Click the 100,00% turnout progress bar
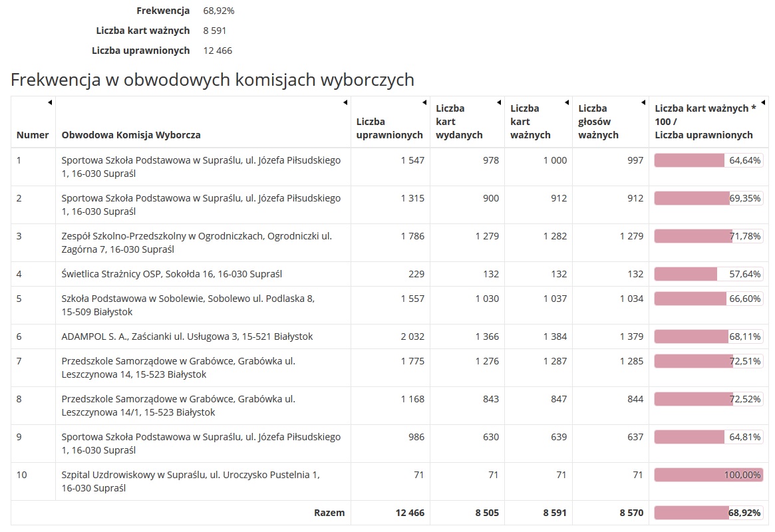Viewport: 775px width, 532px height. click(x=708, y=475)
